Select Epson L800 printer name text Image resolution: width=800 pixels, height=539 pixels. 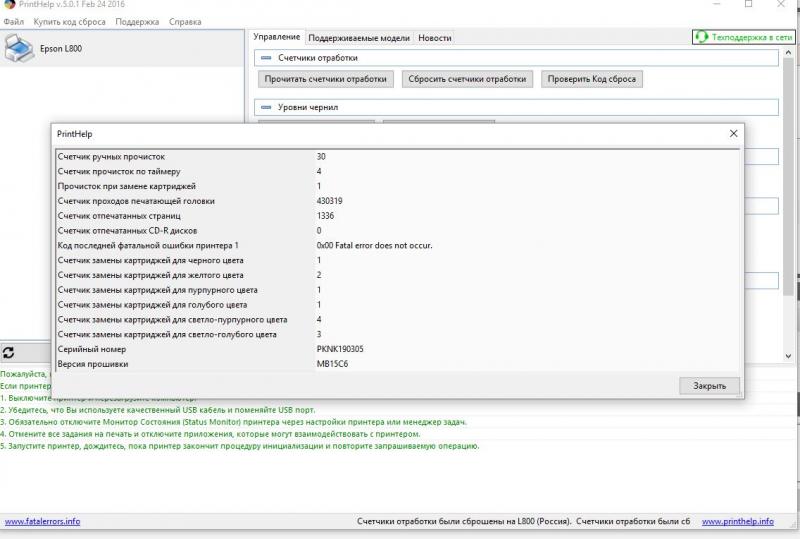pyautogui.click(x=61, y=48)
